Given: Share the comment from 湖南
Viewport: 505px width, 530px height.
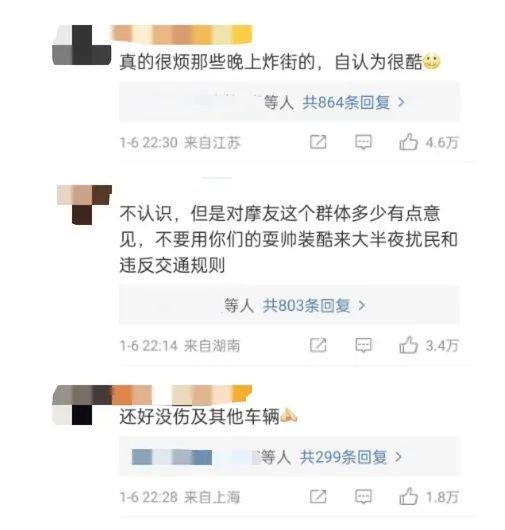Looking at the screenshot, I should [x=318, y=345].
